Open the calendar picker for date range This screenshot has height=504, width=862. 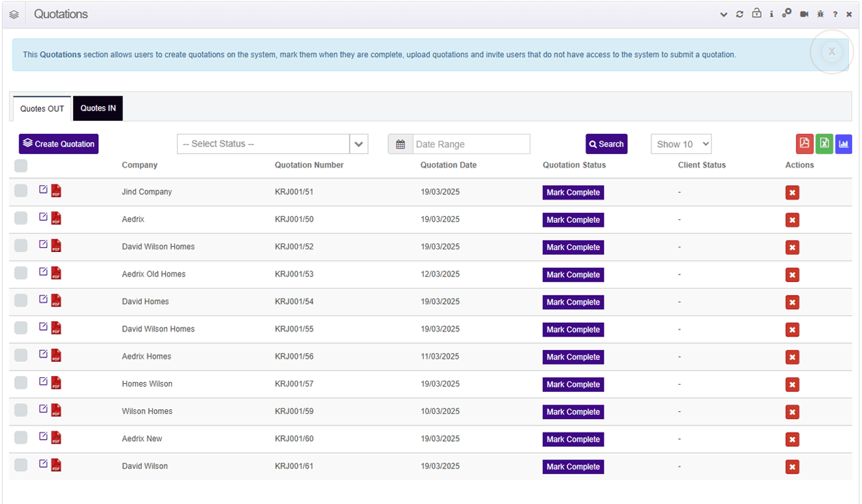click(400, 144)
